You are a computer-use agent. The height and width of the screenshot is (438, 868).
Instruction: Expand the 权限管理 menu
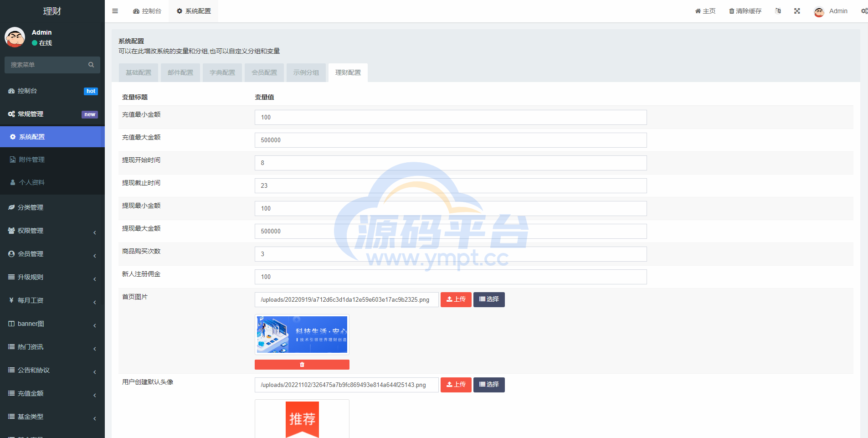[52, 231]
